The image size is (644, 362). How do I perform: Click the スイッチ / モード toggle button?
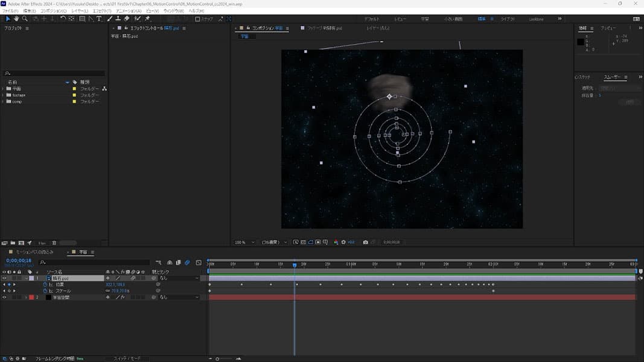(x=127, y=358)
